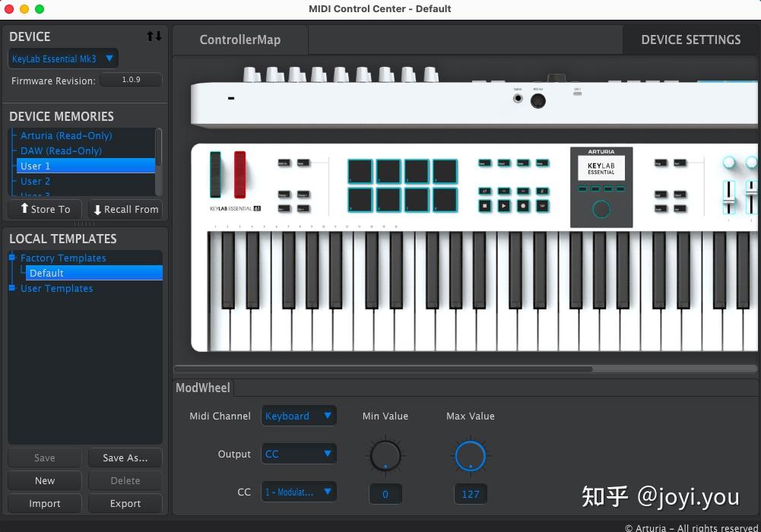The height and width of the screenshot is (532, 761).
Task: Click the Record transport button on the keyboard
Action: [x=523, y=206]
